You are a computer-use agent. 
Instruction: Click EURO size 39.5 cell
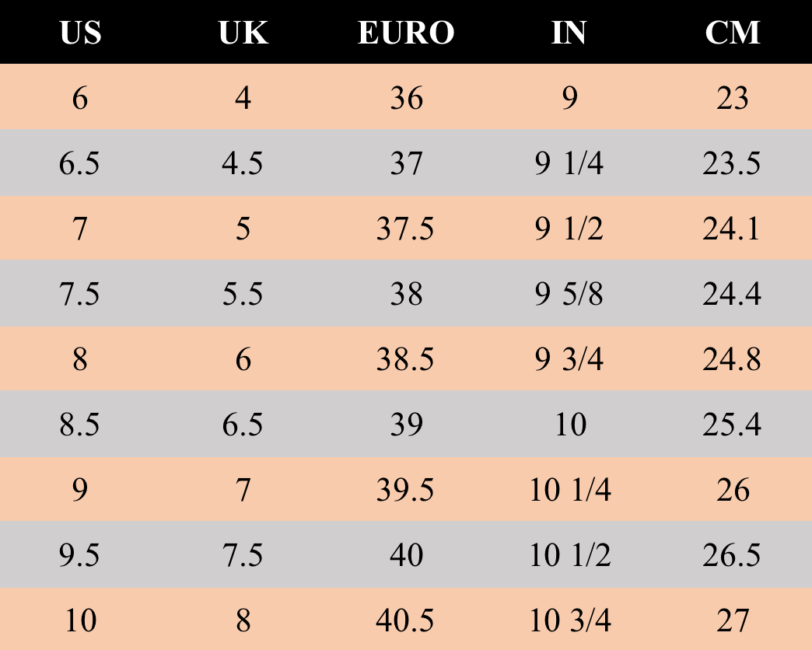coord(406,491)
